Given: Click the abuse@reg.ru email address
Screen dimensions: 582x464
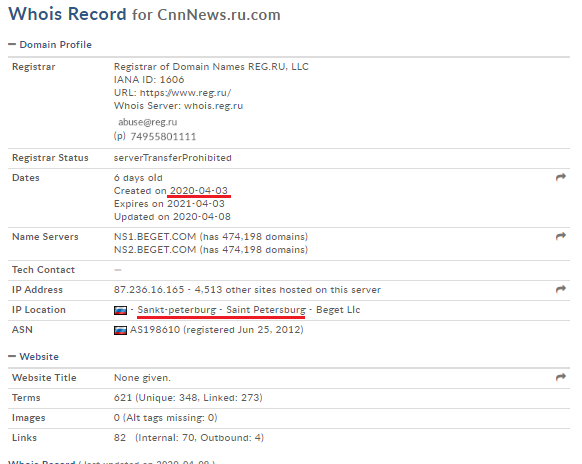Looking at the screenshot, I should (x=148, y=122).
